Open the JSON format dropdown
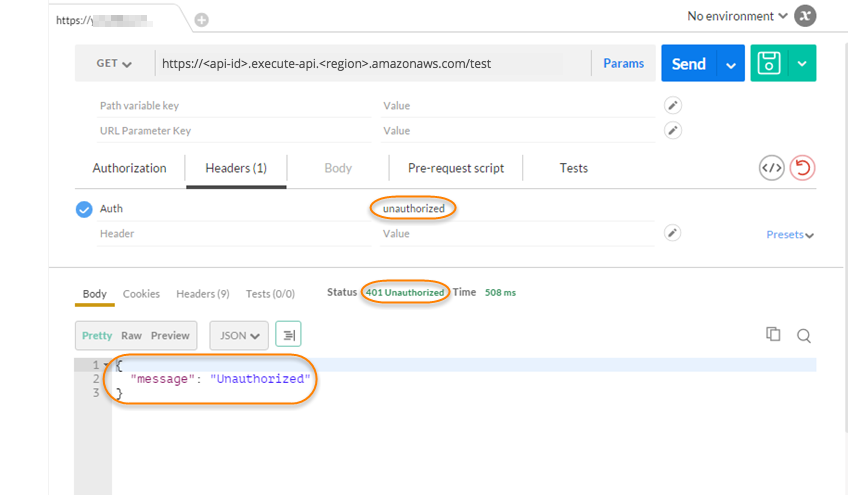The height and width of the screenshot is (495, 848). click(239, 336)
